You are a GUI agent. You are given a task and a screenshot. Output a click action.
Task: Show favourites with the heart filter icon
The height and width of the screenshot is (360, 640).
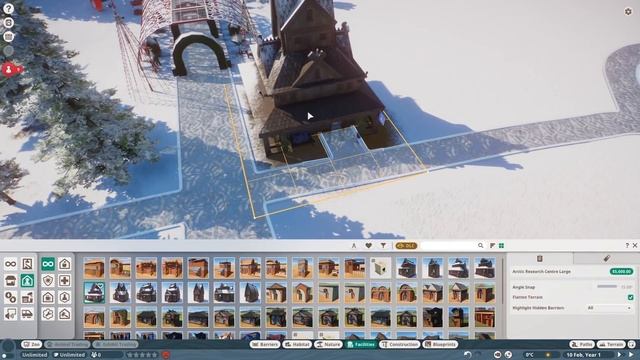pyautogui.click(x=369, y=245)
